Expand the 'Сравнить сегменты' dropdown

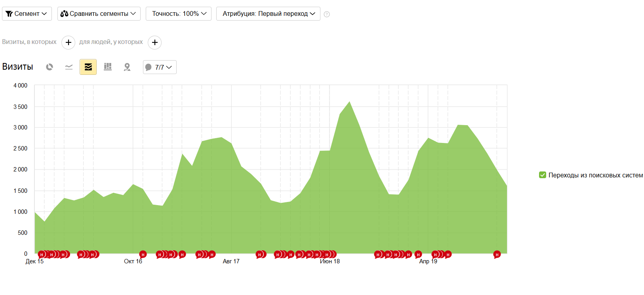[99, 14]
